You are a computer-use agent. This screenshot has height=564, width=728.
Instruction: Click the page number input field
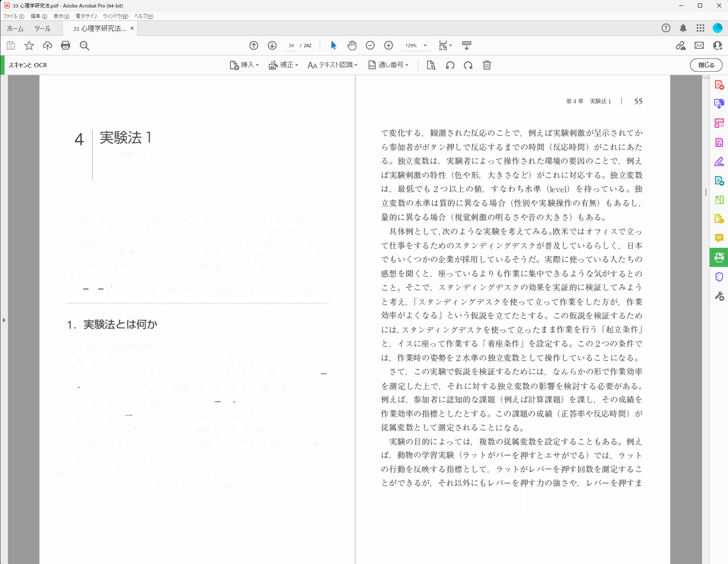pos(291,45)
